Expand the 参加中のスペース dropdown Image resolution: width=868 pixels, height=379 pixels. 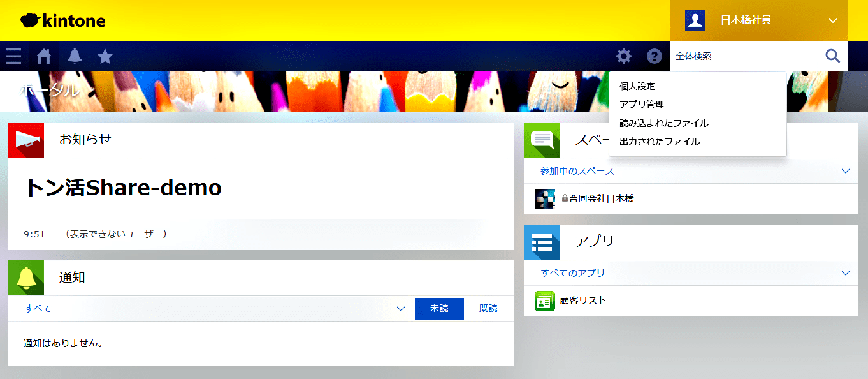pyautogui.click(x=845, y=171)
